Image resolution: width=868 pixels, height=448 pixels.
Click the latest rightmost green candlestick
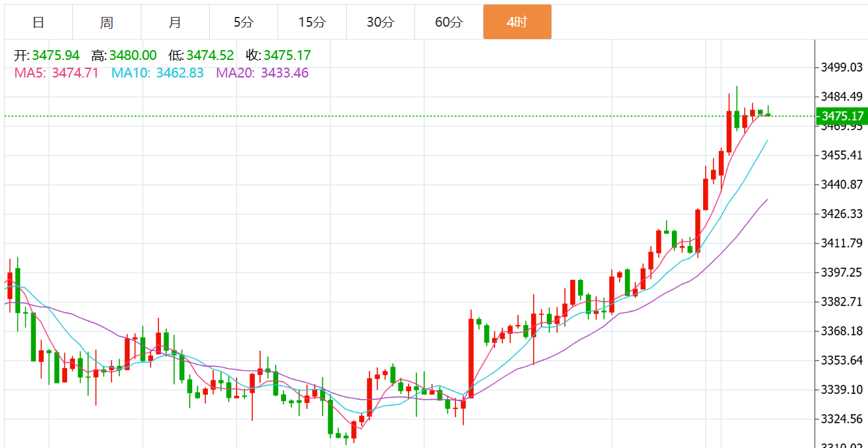coord(768,114)
